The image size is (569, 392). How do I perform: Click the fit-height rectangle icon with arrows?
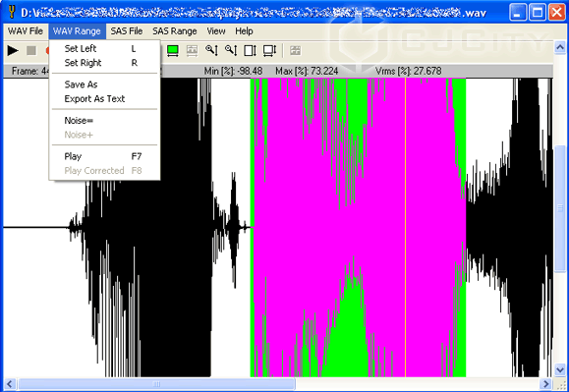250,50
